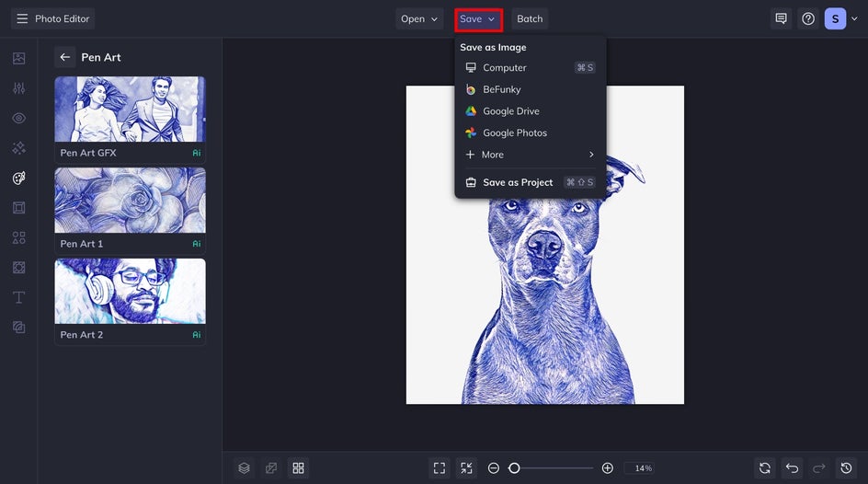Click the flatten layers icon
The height and width of the screenshot is (484, 868).
[x=270, y=468]
